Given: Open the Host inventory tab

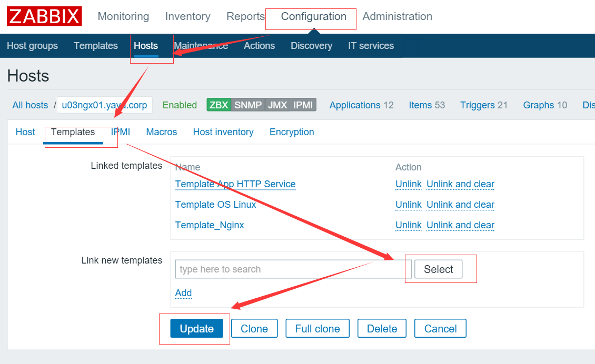Looking at the screenshot, I should tap(223, 132).
